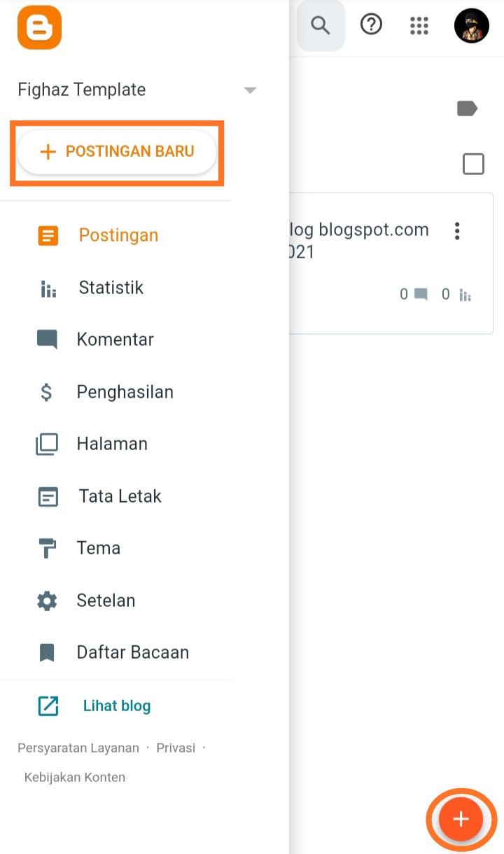Open Penghasilan earnings page
The height and width of the screenshot is (854, 504).
click(x=125, y=392)
